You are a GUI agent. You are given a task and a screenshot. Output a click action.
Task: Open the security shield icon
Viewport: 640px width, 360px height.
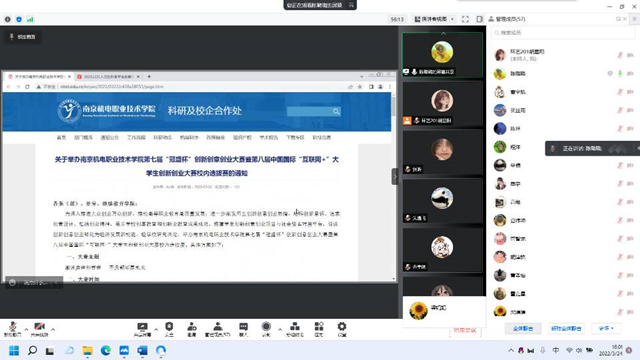tap(169, 329)
